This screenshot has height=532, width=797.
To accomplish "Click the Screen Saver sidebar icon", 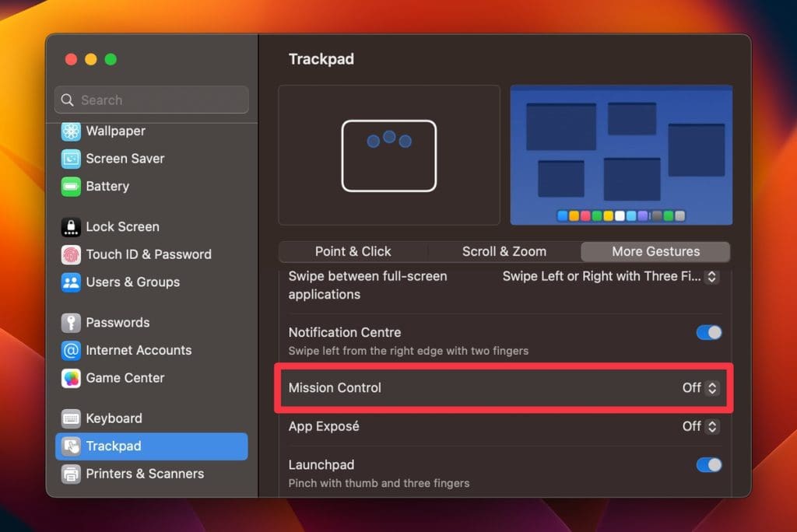I will coord(71,159).
